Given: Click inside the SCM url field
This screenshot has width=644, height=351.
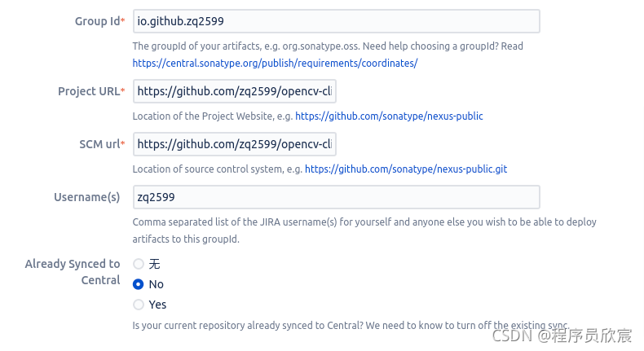Looking at the screenshot, I should (235, 144).
